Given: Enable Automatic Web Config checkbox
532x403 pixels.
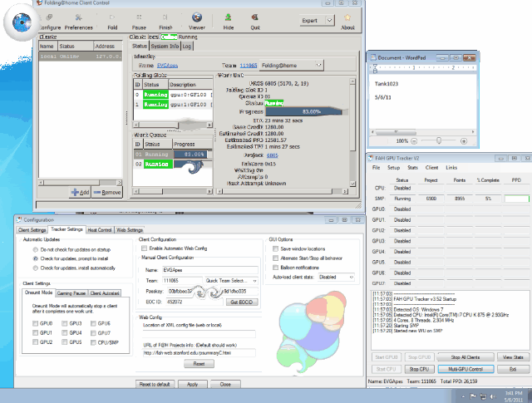Looking at the screenshot, I should tap(145, 248).
